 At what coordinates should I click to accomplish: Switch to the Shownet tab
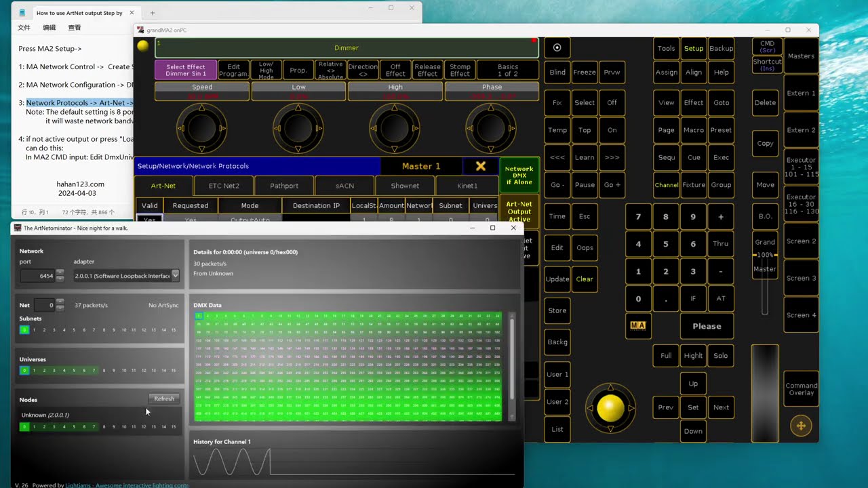click(x=405, y=186)
